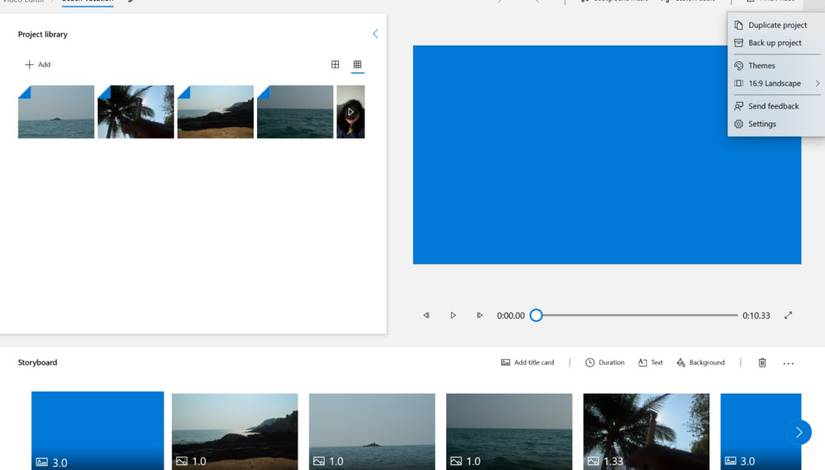Change the title card Background
Image resolution: width=825 pixels, height=470 pixels.
point(700,362)
